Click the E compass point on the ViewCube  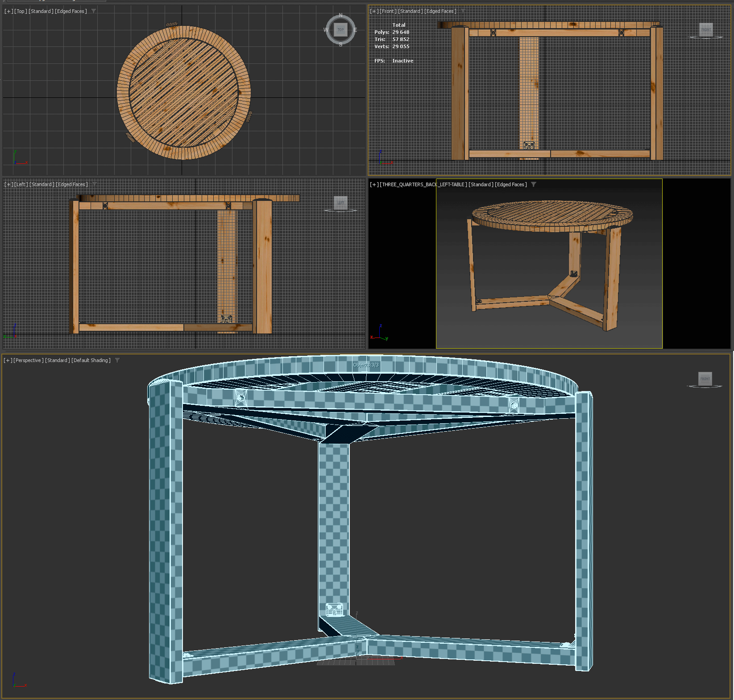[355, 30]
